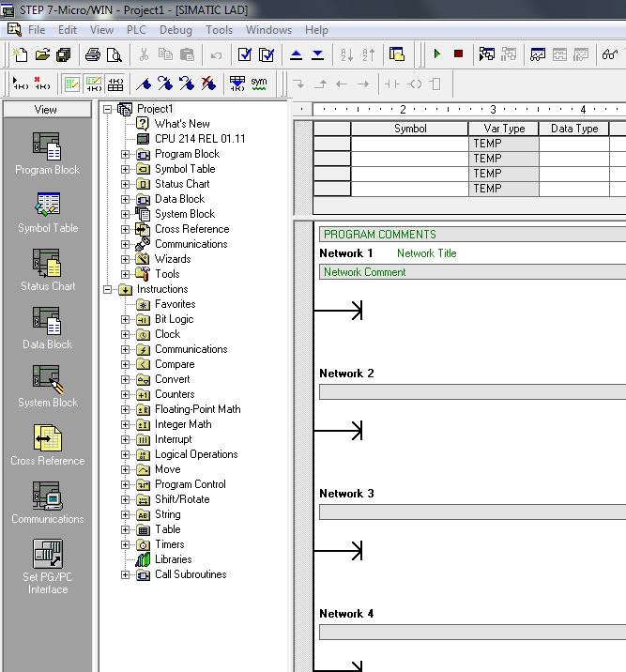Expand the Wizards tree node
Image resolution: width=626 pixels, height=672 pixels.
click(125, 259)
